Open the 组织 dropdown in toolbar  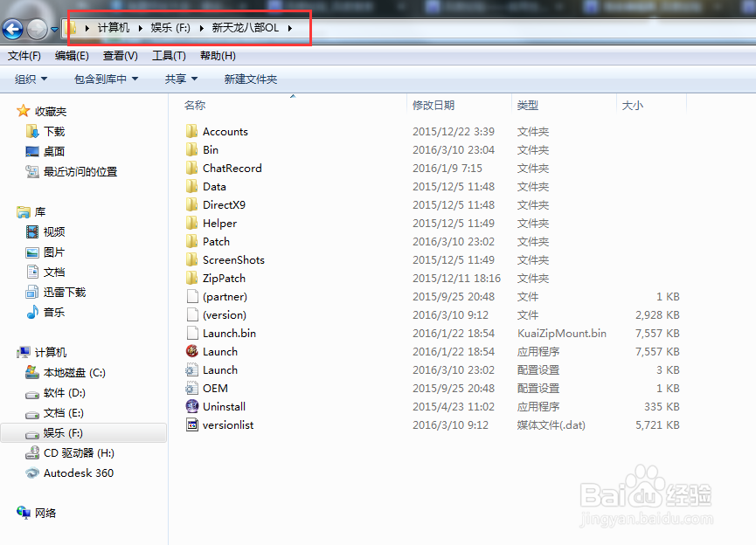click(31, 79)
